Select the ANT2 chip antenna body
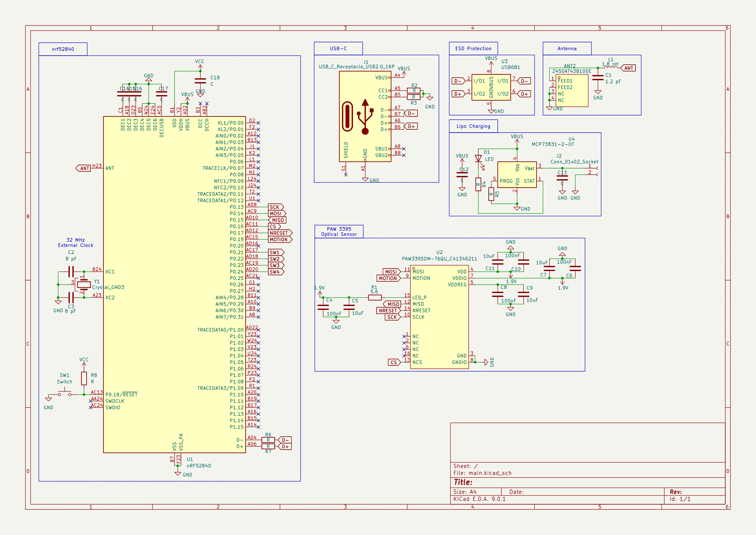 [x=572, y=90]
